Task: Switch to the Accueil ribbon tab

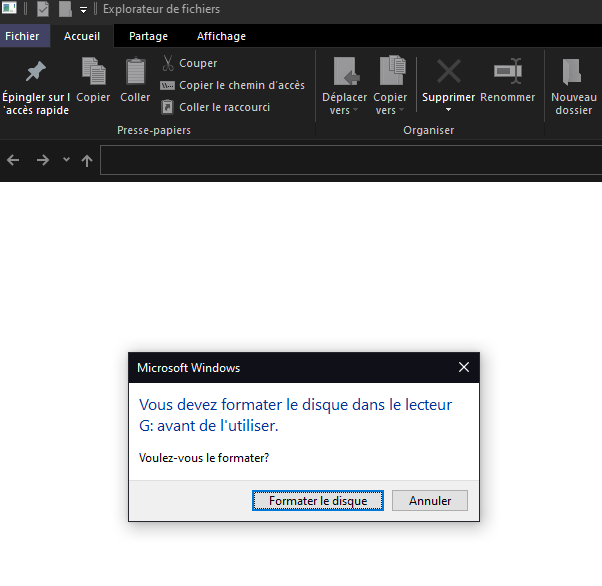Action: 82,36
